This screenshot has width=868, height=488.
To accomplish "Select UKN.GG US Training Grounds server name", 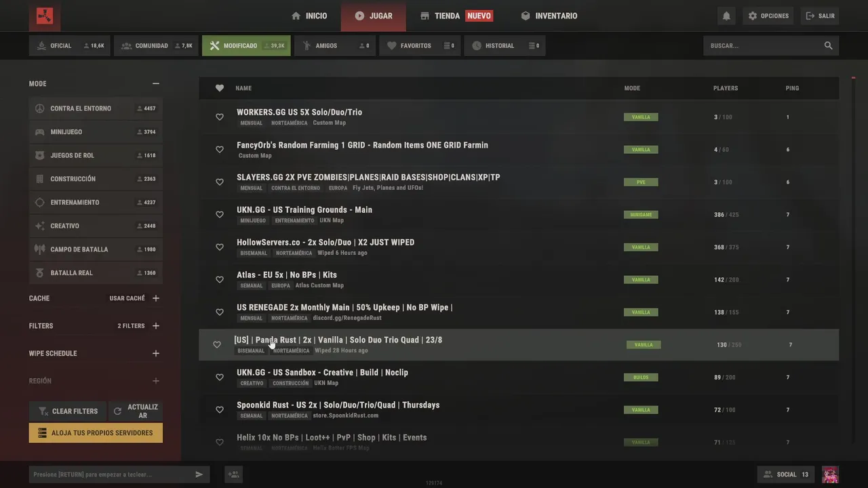I will [x=304, y=210].
